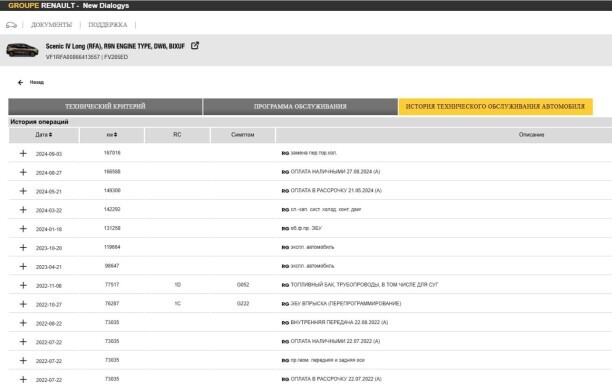Click the Назад back link
This screenshot has width=612, height=384.
(x=37, y=82)
